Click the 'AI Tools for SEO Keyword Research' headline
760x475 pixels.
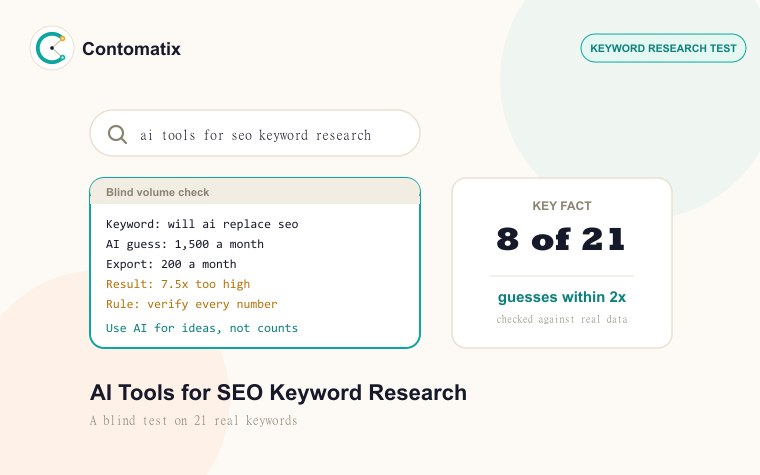point(278,393)
